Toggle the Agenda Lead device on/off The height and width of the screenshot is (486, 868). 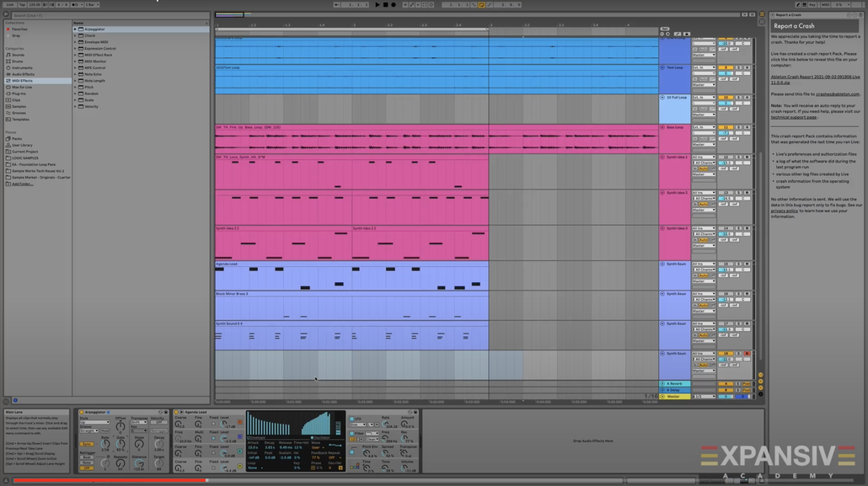coord(177,413)
